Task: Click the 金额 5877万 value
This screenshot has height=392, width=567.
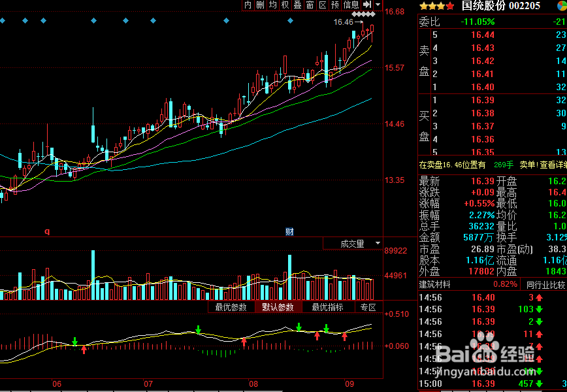Action: pos(478,238)
